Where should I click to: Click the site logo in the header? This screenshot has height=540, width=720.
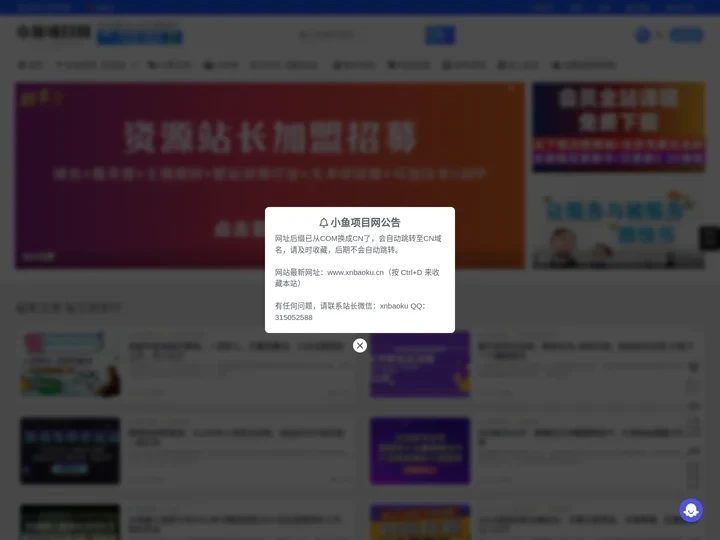54,32
